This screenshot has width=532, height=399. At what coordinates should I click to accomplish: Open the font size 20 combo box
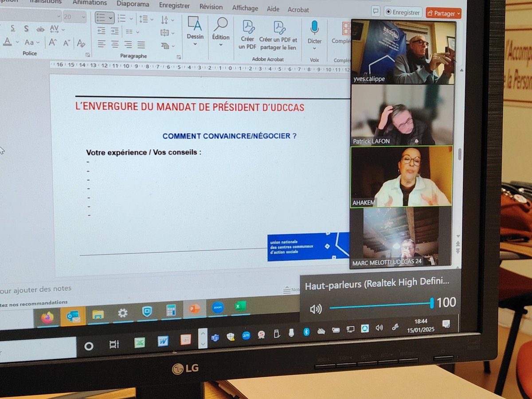coord(74,17)
